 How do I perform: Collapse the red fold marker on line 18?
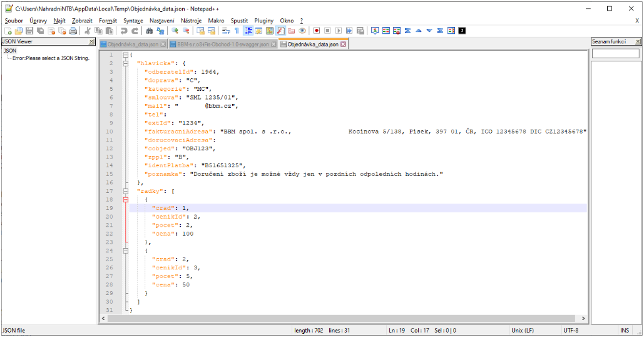[126, 200]
